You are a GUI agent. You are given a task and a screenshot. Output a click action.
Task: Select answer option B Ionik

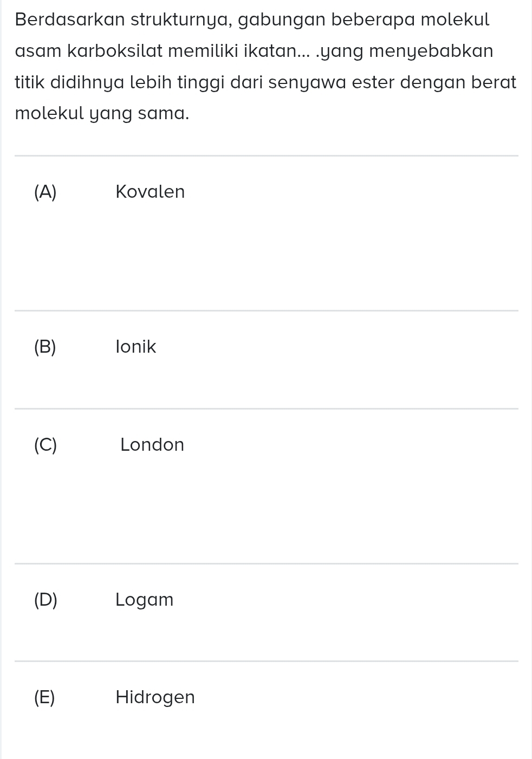coord(266,360)
